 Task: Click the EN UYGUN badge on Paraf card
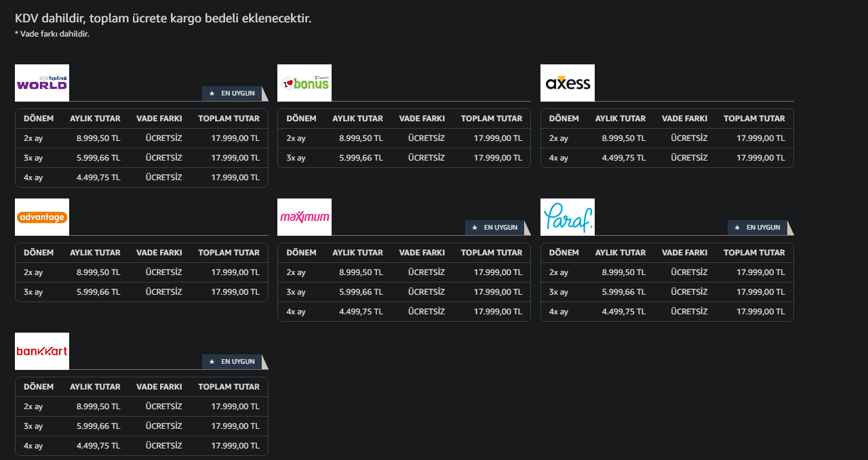[x=757, y=228]
